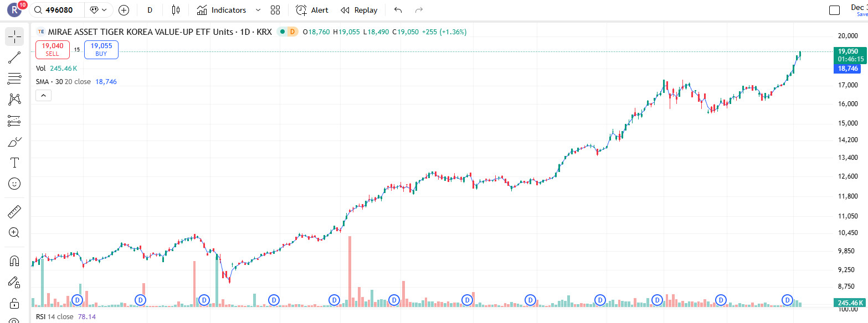The image size is (868, 323).
Task: Click the 8,750 price scale value
Action: coord(849,286)
